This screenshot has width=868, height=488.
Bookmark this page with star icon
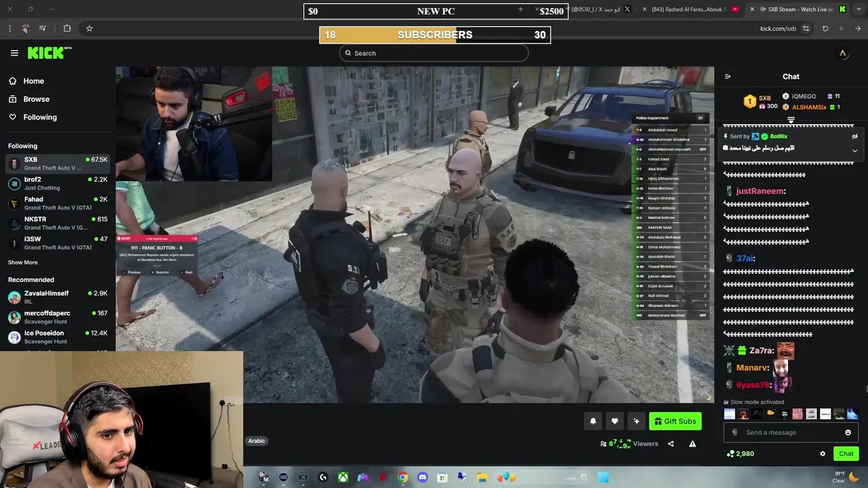pos(89,28)
